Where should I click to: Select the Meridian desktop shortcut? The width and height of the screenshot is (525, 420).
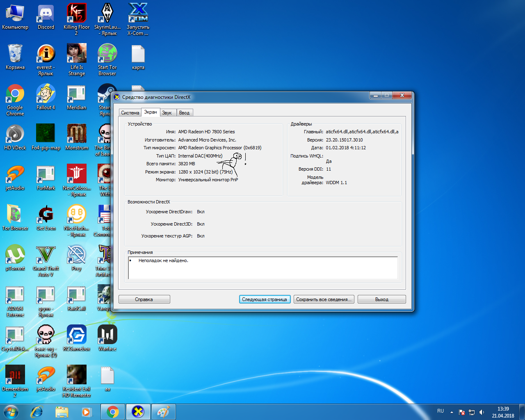click(x=77, y=97)
